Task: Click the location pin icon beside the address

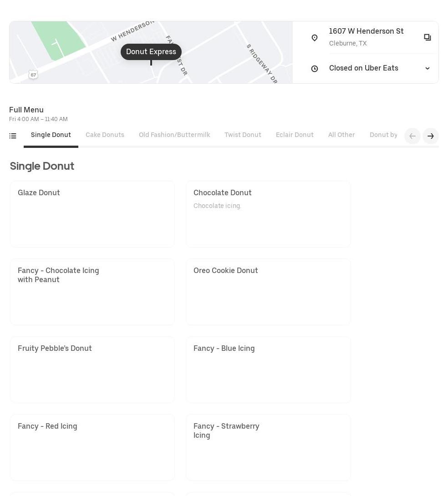Action: 315,38
